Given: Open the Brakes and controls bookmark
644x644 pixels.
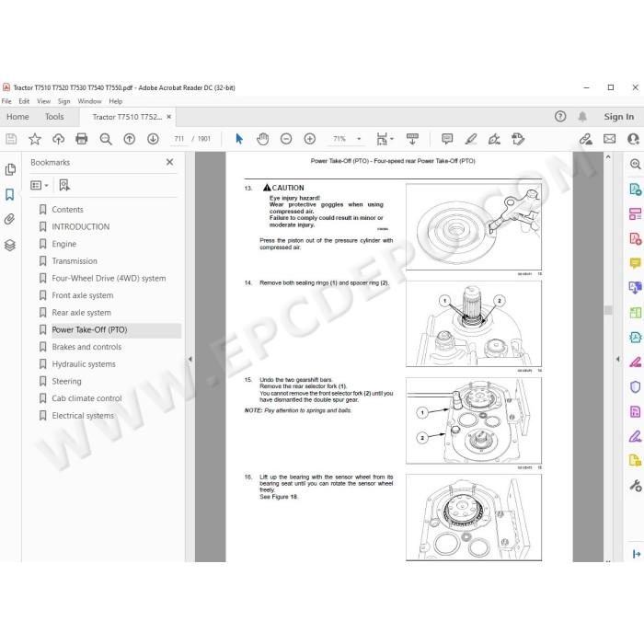Looking at the screenshot, I should pos(86,347).
